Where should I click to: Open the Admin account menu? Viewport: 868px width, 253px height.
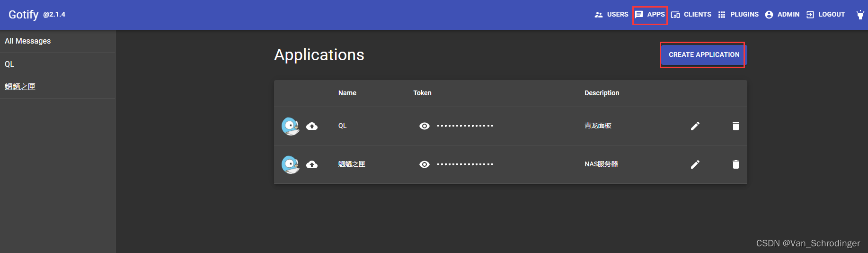tap(782, 15)
